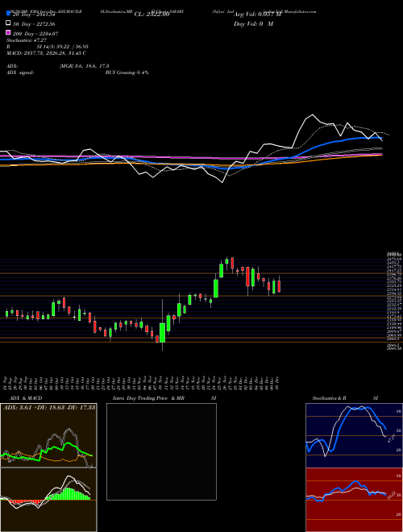The height and width of the screenshot is (532, 403).
Task: Select the '50 Day = 2272.56' legend text
Action: coord(34,24)
